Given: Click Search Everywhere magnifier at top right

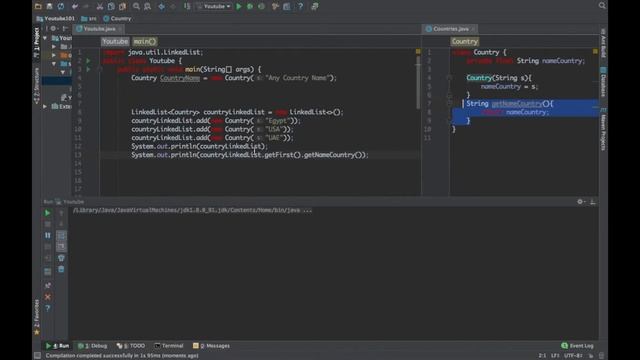Looking at the screenshot, I should [602, 5].
